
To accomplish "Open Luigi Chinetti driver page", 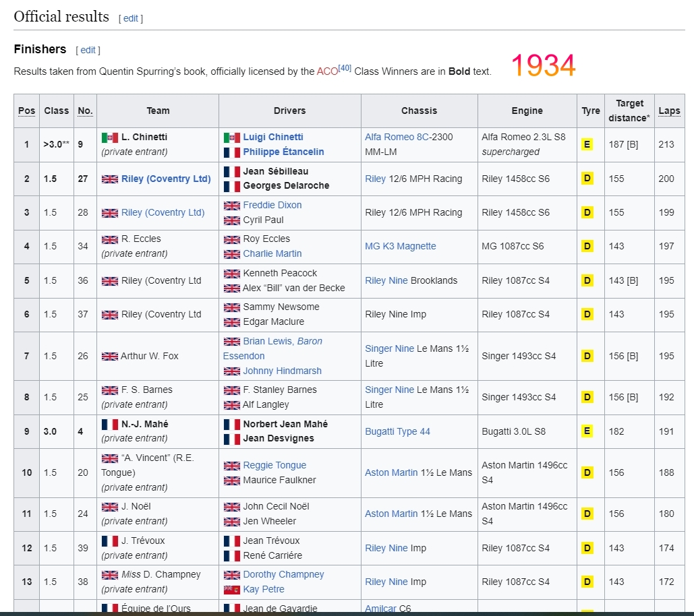I will point(272,137).
